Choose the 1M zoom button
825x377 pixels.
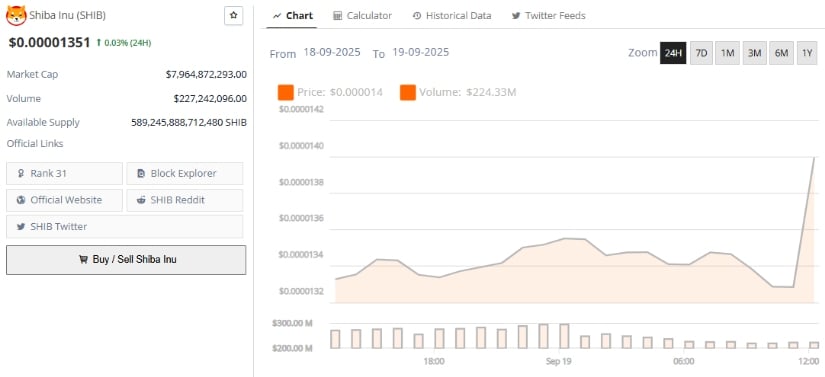click(x=727, y=53)
